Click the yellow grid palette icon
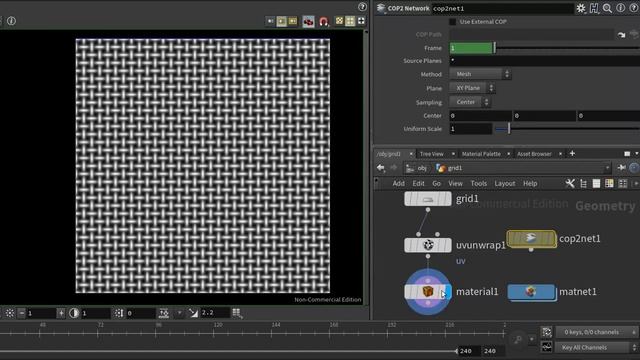 609,184
